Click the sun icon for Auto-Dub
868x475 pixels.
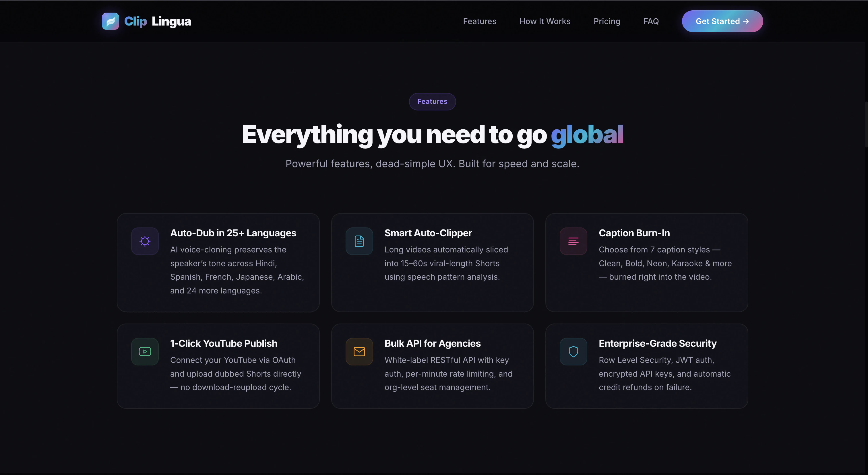point(145,241)
